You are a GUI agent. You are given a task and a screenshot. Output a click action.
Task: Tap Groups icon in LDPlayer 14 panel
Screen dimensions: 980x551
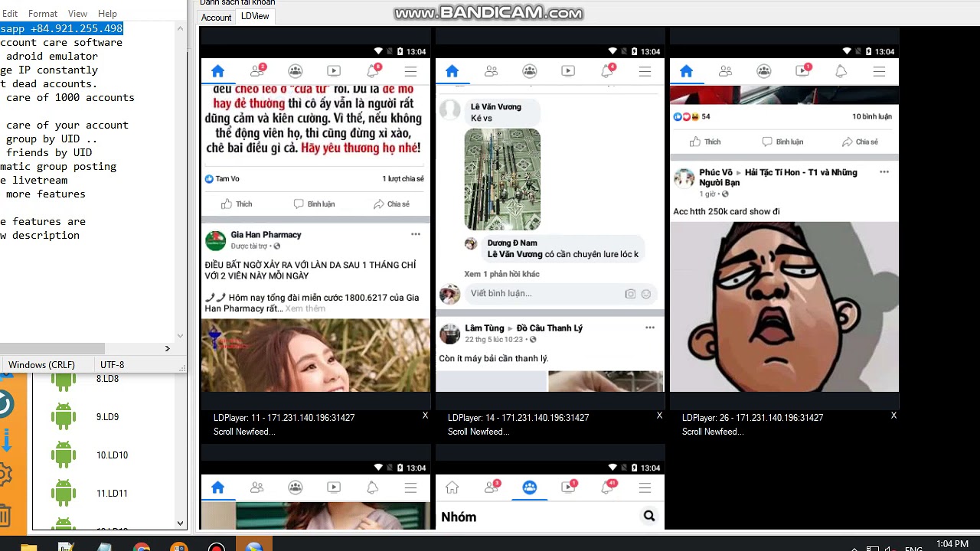pos(530,71)
